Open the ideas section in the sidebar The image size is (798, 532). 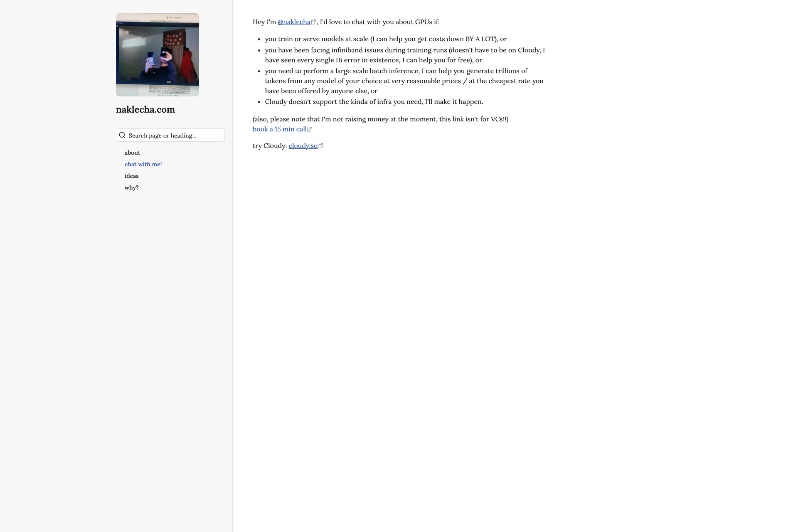(x=132, y=176)
